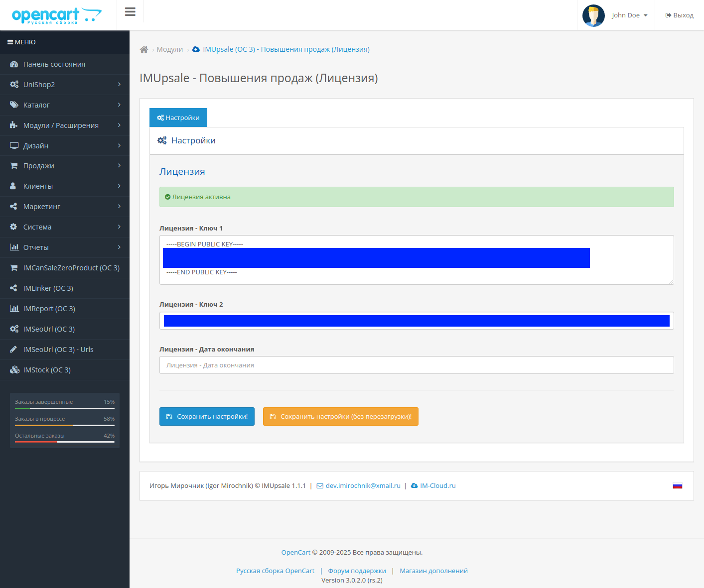Screen dimensions: 704x588
Task: Open the IMCanSaleZeroProduct (OC 3) menu item
Action: (x=65, y=268)
